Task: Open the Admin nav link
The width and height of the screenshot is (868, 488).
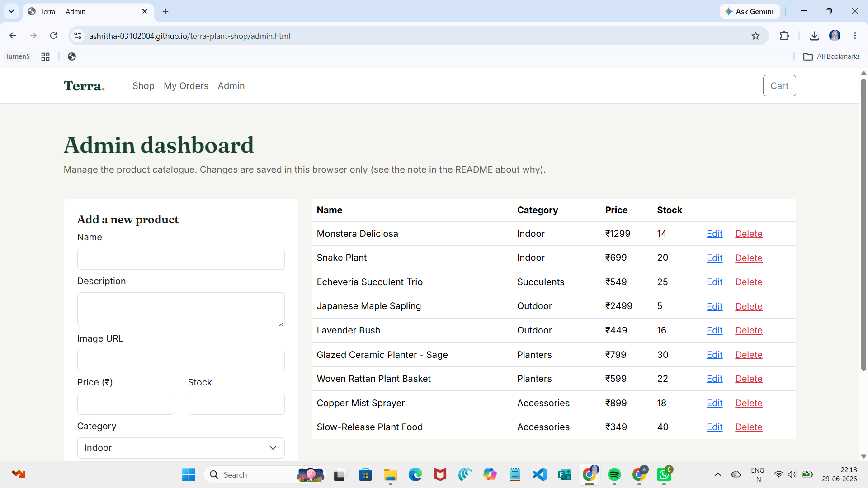Action: coord(231,86)
